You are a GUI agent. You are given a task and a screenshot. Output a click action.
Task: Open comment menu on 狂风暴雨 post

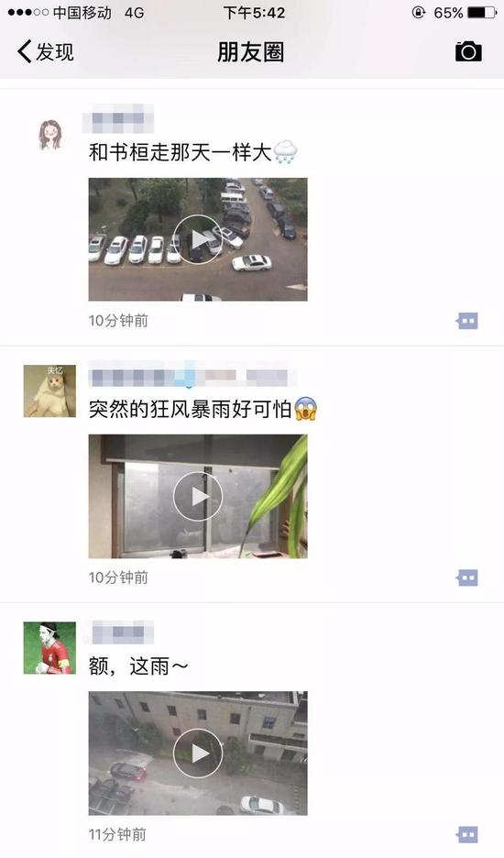coord(467,577)
